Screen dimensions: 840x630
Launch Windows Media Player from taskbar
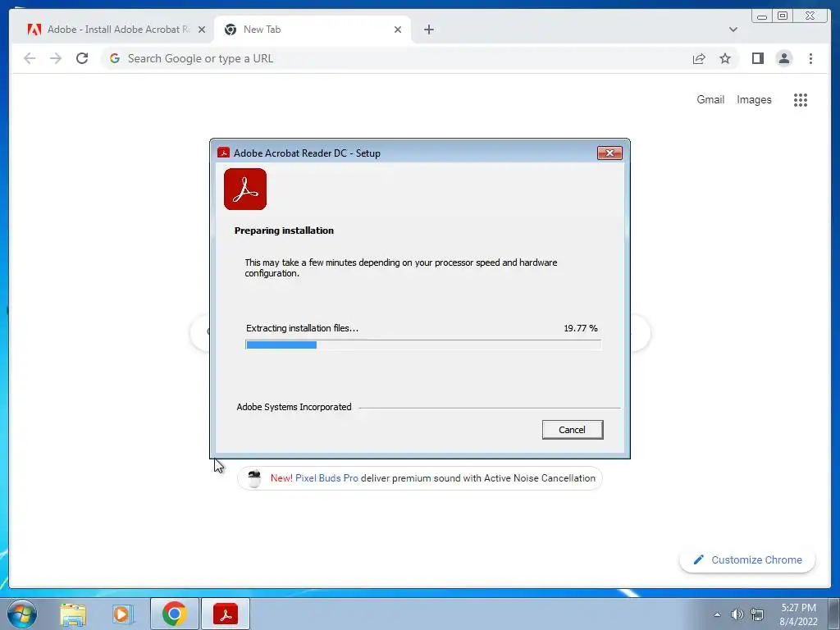pyautogui.click(x=123, y=614)
